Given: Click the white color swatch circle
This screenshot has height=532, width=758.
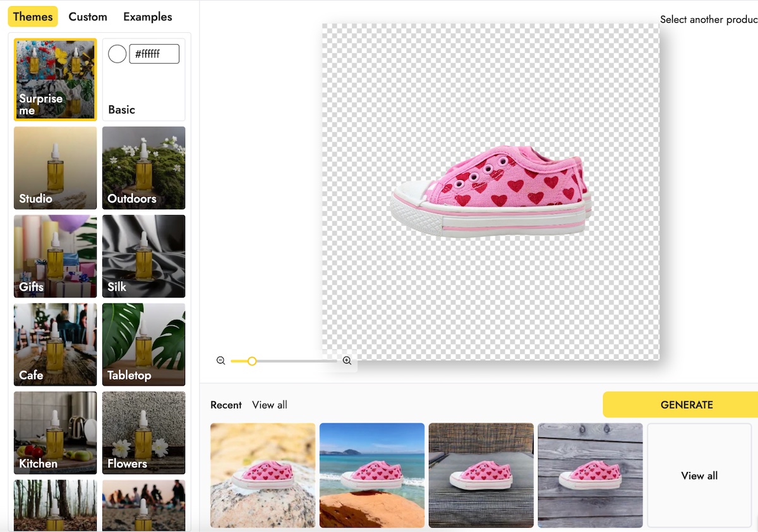Looking at the screenshot, I should pyautogui.click(x=117, y=54).
